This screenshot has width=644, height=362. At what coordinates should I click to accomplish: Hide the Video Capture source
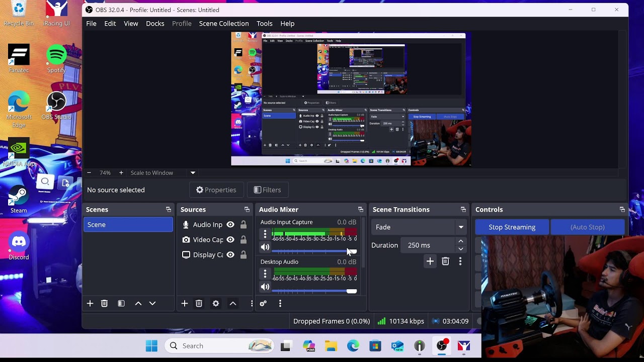pyautogui.click(x=230, y=240)
